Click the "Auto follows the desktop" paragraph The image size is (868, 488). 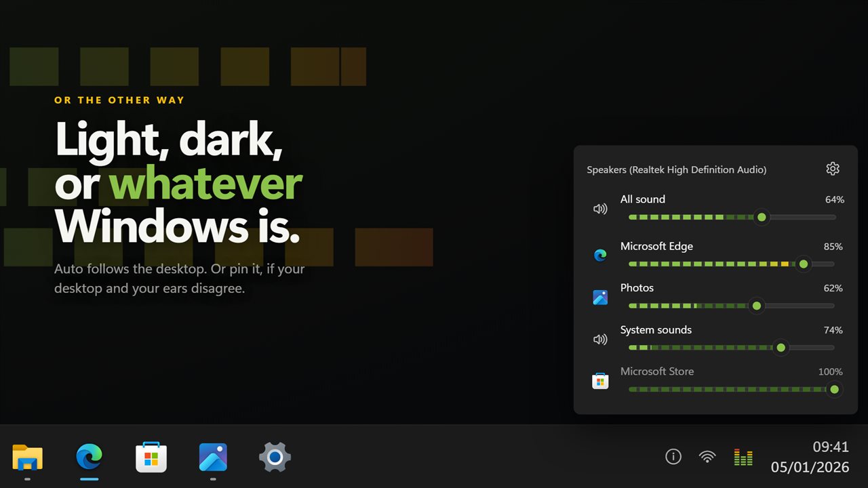[180, 279]
